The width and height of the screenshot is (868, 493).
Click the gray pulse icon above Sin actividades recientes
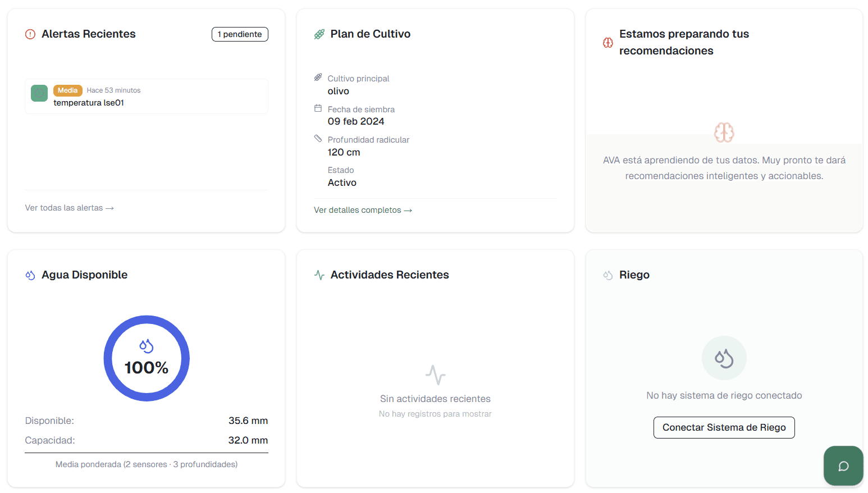point(435,375)
